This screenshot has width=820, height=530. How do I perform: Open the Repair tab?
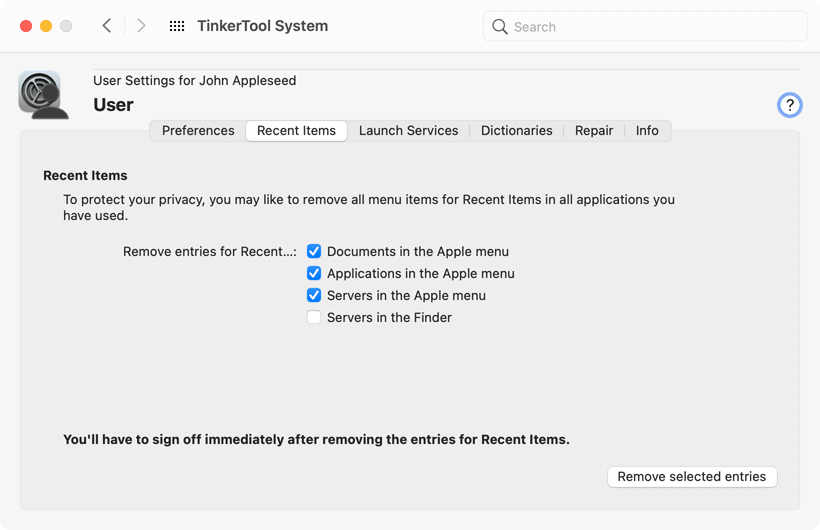pyautogui.click(x=594, y=131)
